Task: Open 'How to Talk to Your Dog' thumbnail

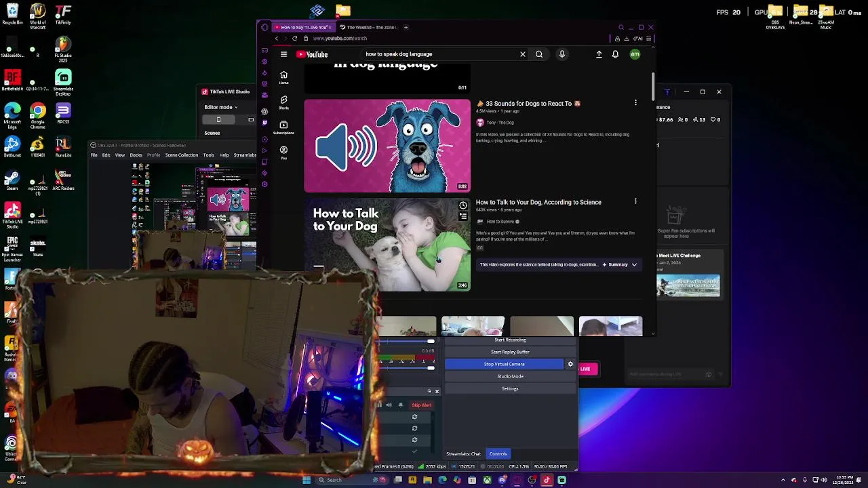Action: coord(387,245)
